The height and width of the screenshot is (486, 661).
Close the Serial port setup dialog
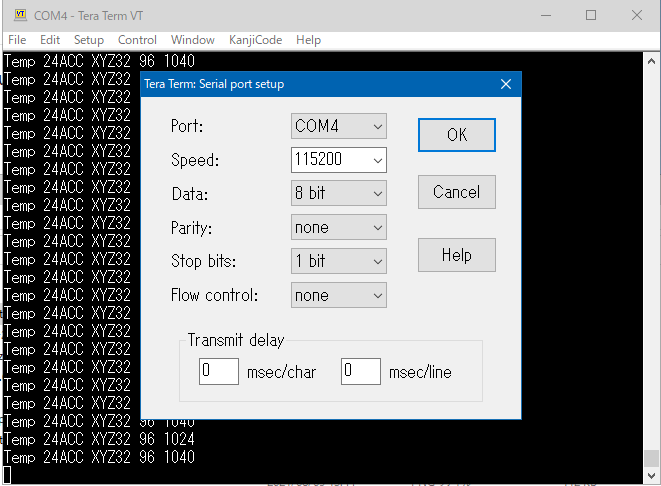coord(506,84)
